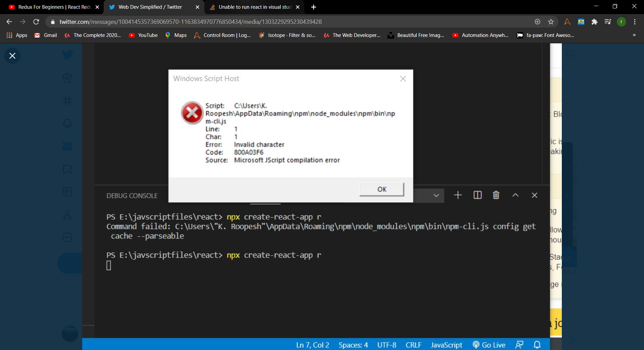
Task: Click OK in Windows Script Host dialog
Action: 382,189
